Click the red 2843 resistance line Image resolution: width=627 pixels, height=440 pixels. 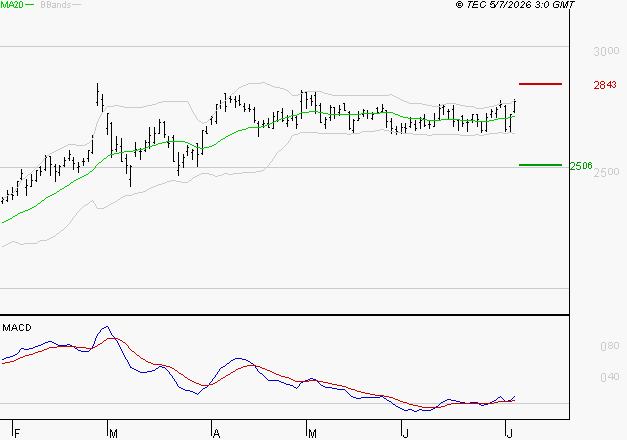(540, 84)
